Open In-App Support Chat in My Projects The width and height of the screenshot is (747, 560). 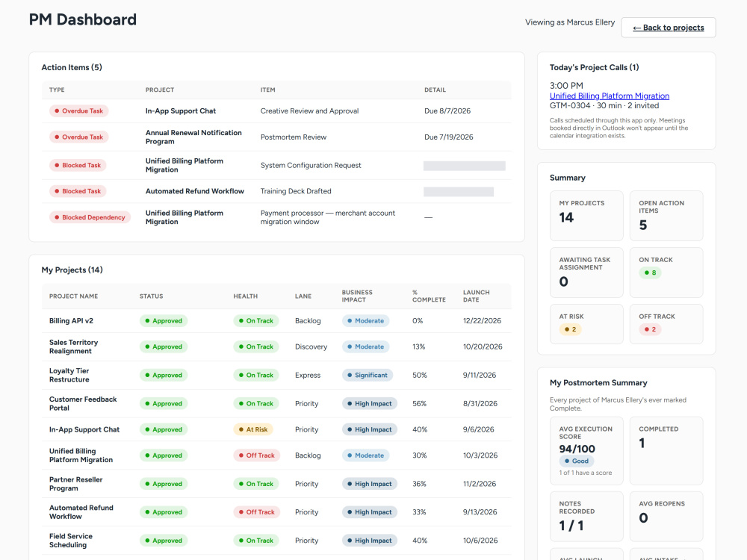tap(84, 429)
